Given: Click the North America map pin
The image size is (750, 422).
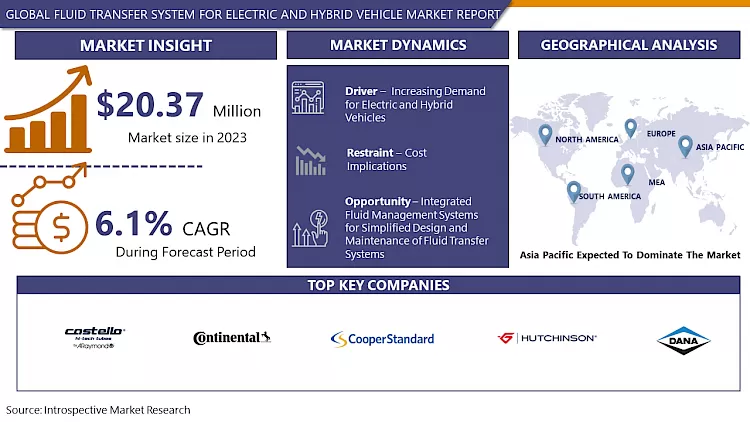Looking at the screenshot, I should [x=545, y=133].
